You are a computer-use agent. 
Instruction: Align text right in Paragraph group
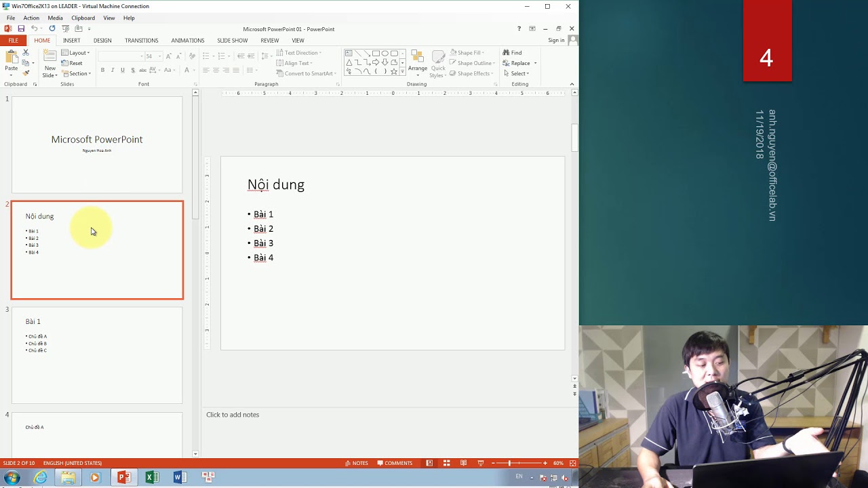(x=226, y=70)
